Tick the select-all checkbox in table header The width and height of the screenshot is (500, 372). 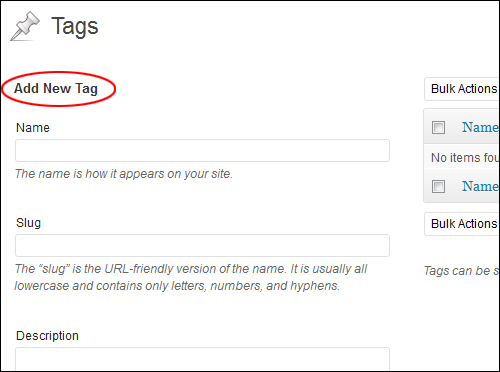438,127
